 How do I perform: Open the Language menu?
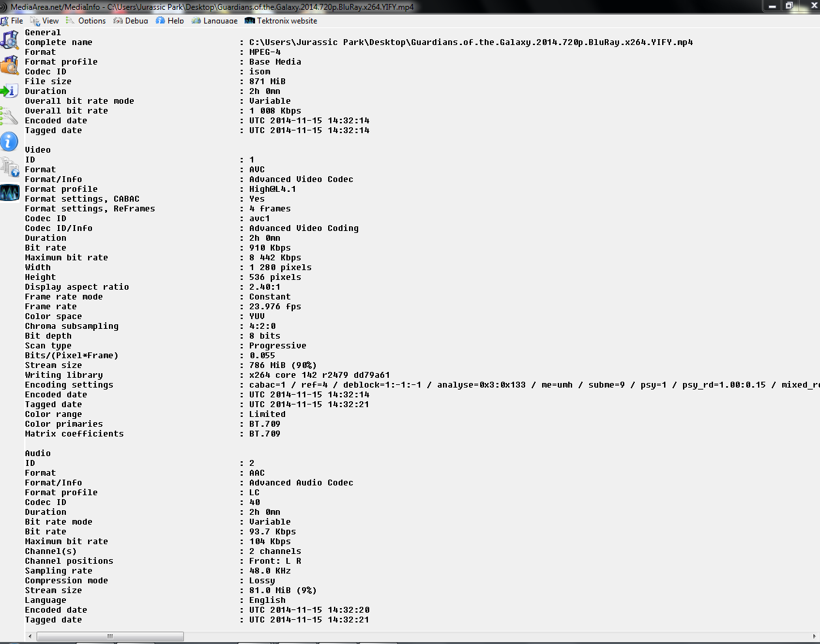point(215,21)
